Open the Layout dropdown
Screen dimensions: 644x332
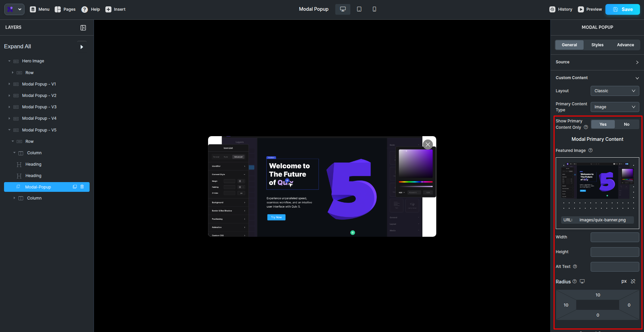pyautogui.click(x=614, y=91)
